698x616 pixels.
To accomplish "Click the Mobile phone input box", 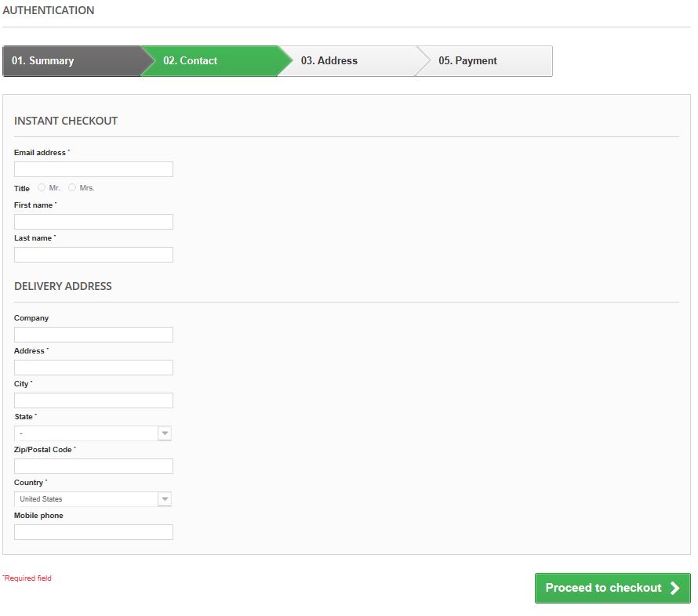I will coord(93,532).
